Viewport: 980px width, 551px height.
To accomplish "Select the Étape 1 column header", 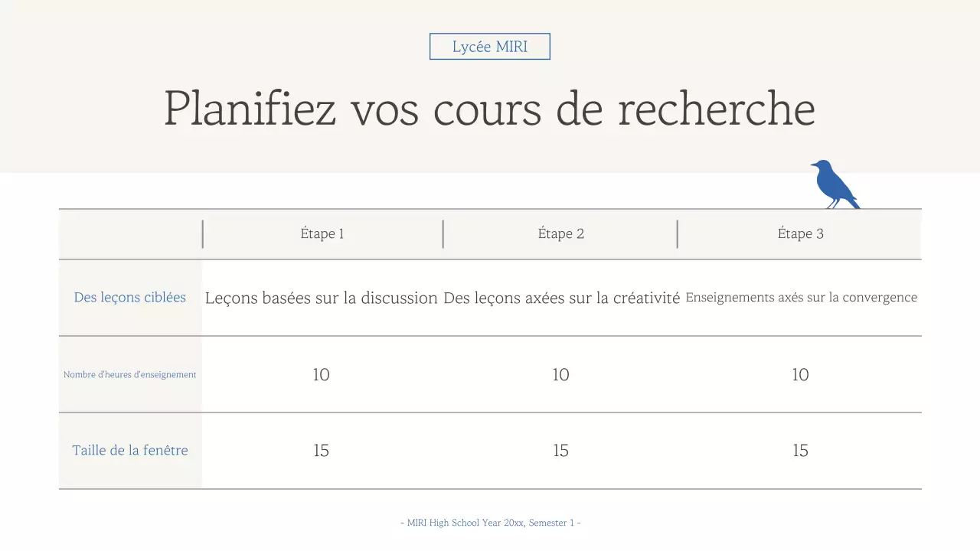I will click(x=322, y=233).
